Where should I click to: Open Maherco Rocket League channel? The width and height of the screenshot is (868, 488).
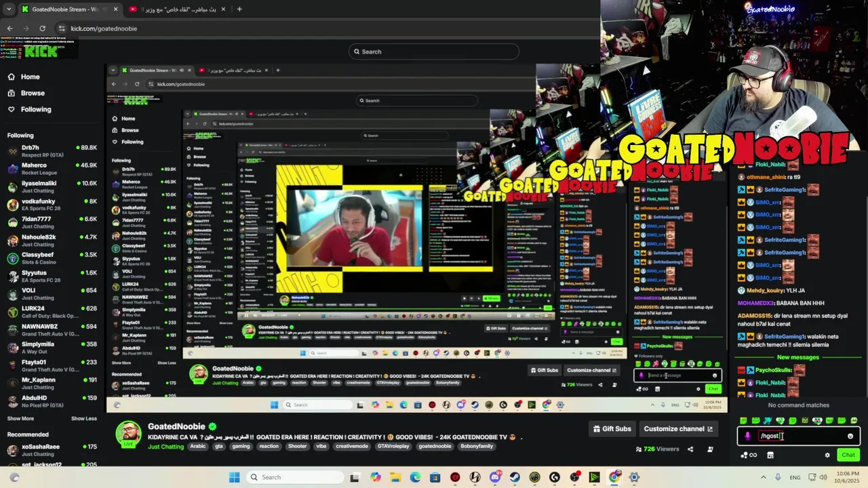click(x=52, y=168)
